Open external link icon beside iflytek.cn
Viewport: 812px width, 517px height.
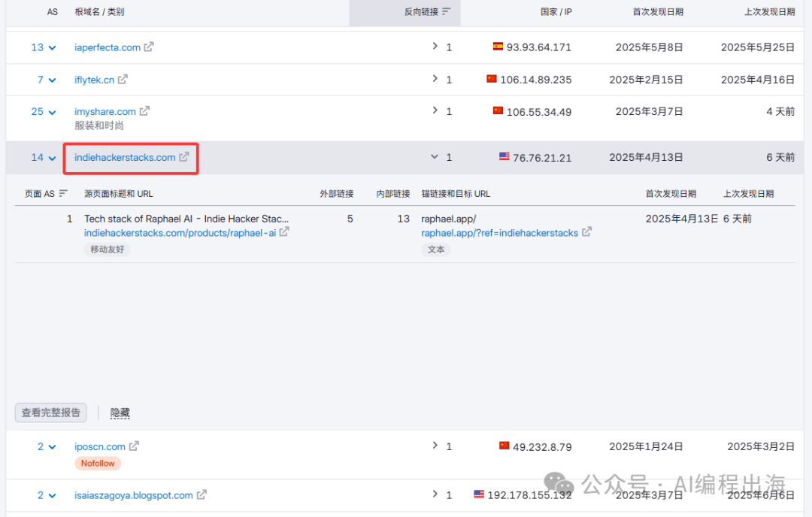click(123, 79)
